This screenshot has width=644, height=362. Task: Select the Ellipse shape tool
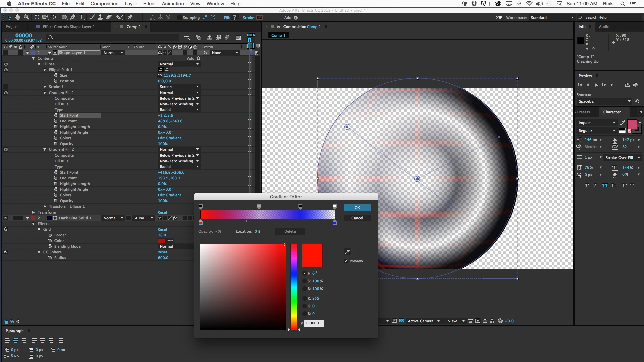[64, 17]
